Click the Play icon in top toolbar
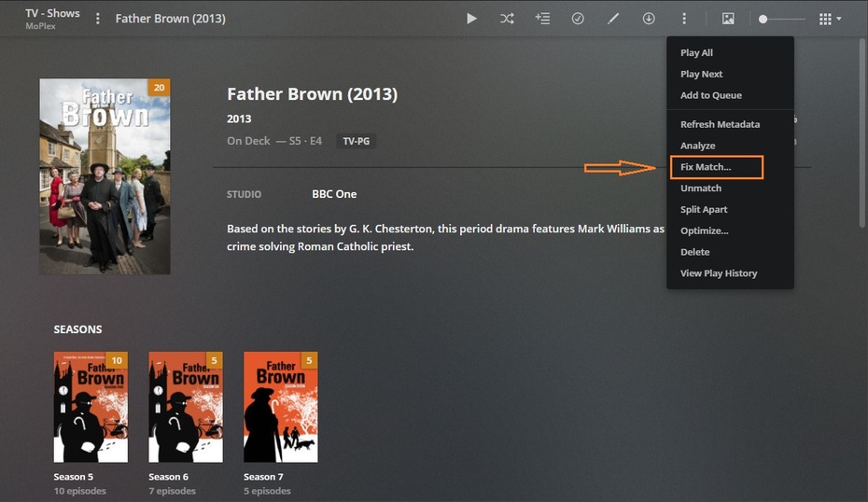 471,19
